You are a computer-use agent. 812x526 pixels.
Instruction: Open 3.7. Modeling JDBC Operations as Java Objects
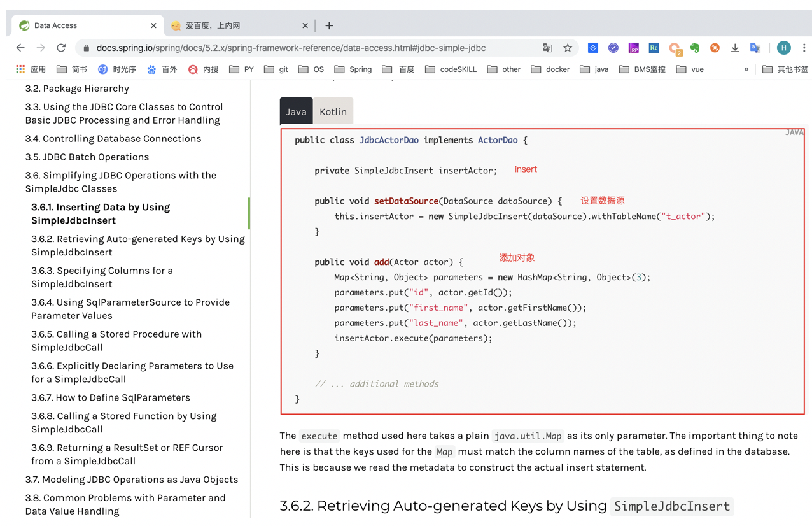coord(132,480)
